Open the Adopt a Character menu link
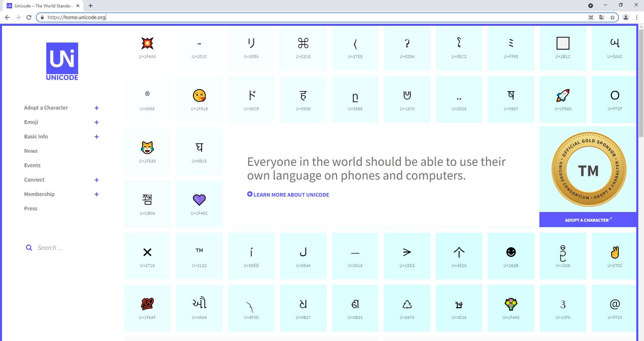Image resolution: width=644 pixels, height=341 pixels. 46,108
